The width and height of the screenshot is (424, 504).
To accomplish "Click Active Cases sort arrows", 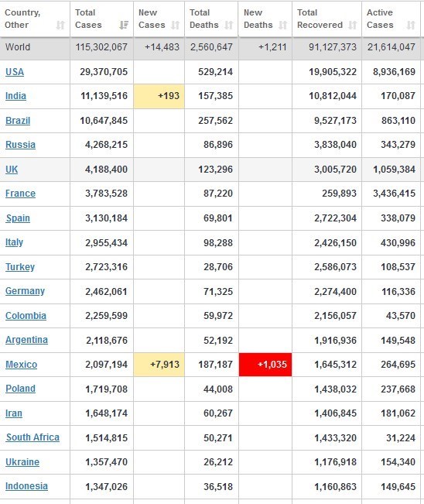I will pos(411,25).
